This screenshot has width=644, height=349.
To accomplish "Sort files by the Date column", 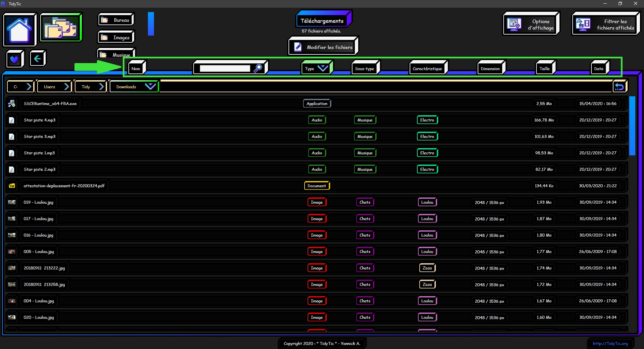I will pos(599,68).
